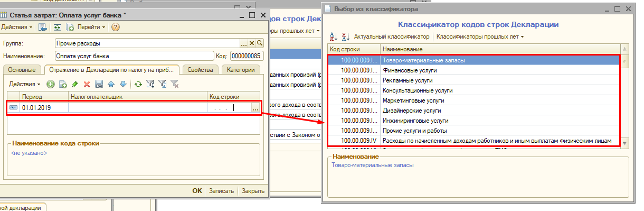The width and height of the screenshot is (644, 211).
Task: Open Действия menu in the table toolbar
Action: 25,84
